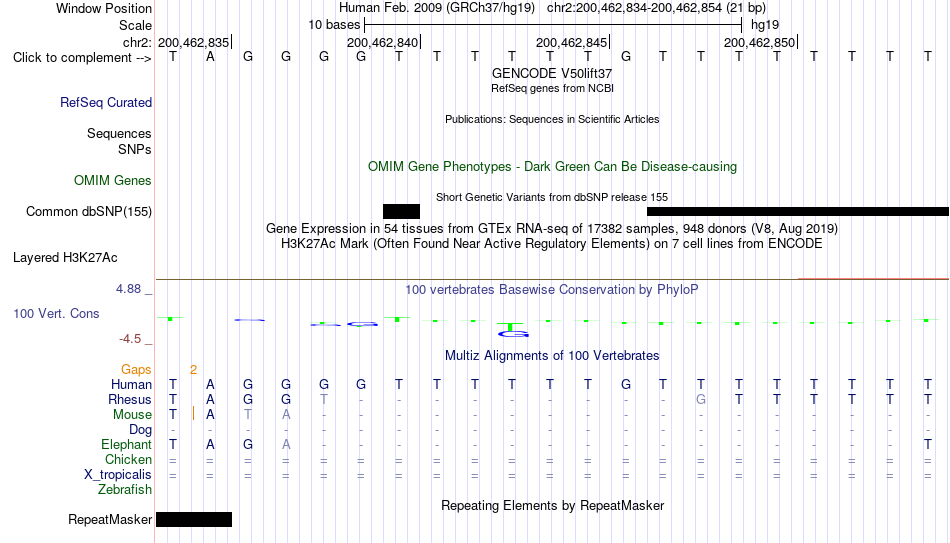950x543 pixels.
Task: Open 'OMIM Gene Phenotypes' green track title
Action: (x=552, y=167)
